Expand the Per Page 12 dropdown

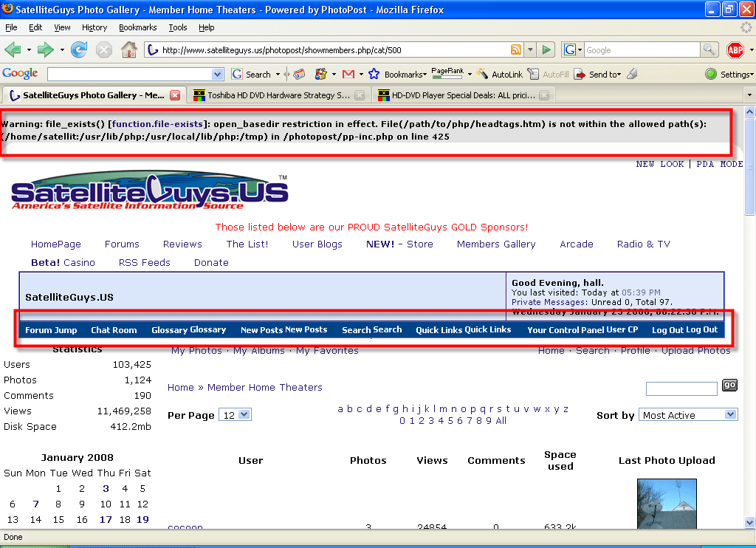235,415
